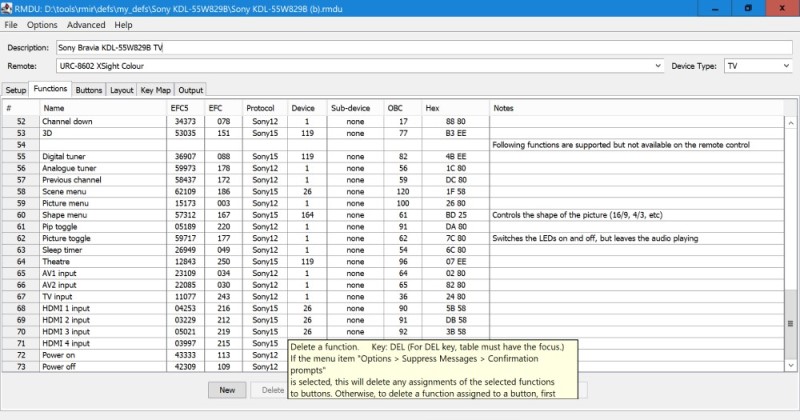Maximize the RMDU window

747,8
